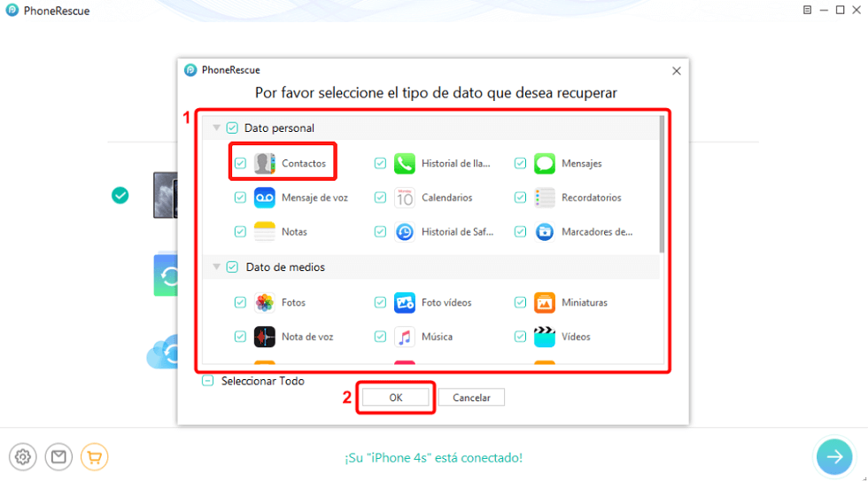Click the Mensajes label
The width and height of the screenshot is (868, 481).
tap(581, 163)
